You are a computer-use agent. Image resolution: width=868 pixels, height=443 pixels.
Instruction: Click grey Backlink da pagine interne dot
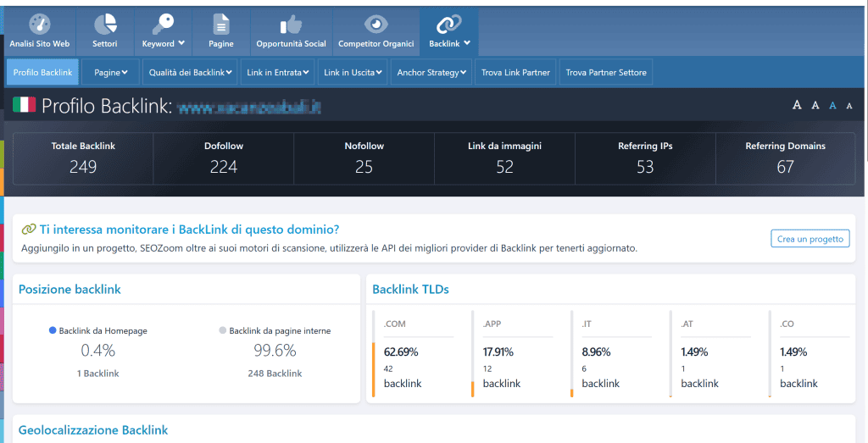tap(223, 330)
